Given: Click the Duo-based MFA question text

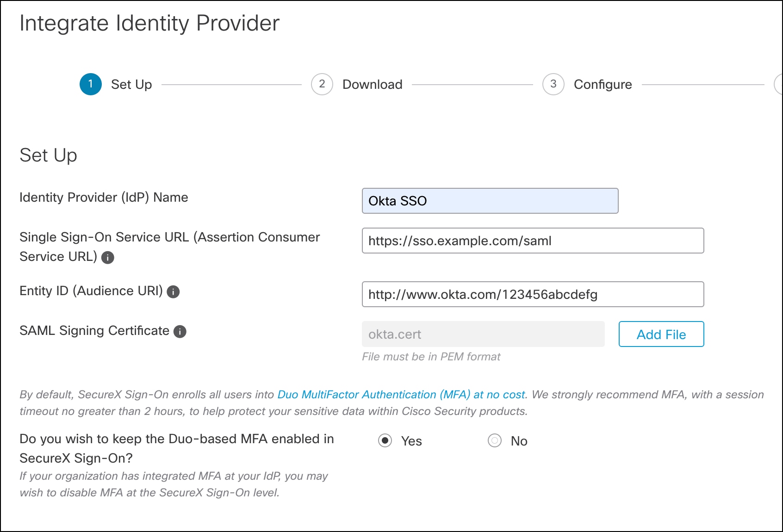Looking at the screenshot, I should coord(177,448).
